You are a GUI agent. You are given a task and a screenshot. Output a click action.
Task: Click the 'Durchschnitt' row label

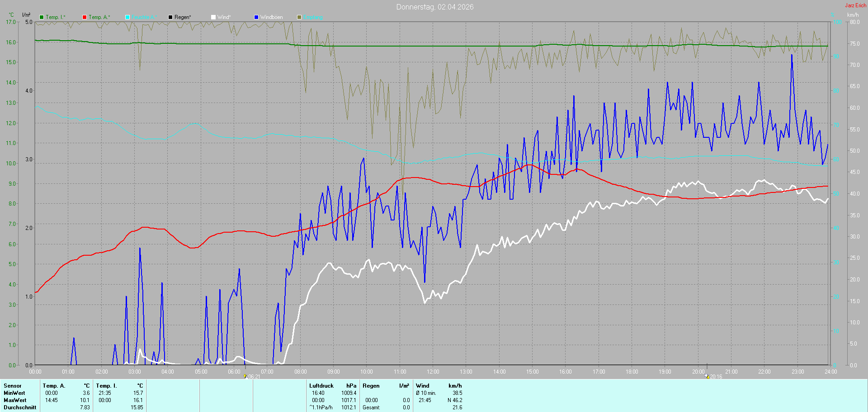[20, 407]
